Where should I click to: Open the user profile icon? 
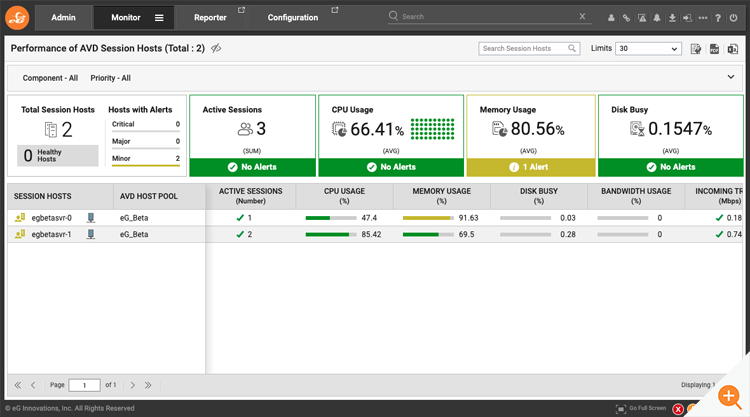pos(611,18)
